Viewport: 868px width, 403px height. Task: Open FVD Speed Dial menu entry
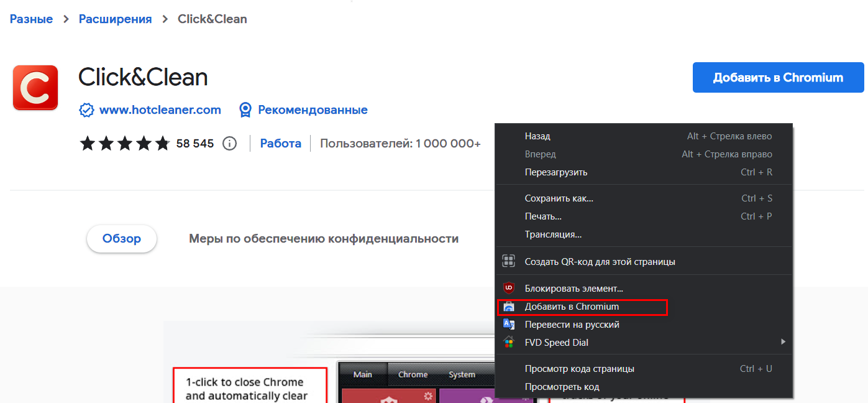(644, 343)
